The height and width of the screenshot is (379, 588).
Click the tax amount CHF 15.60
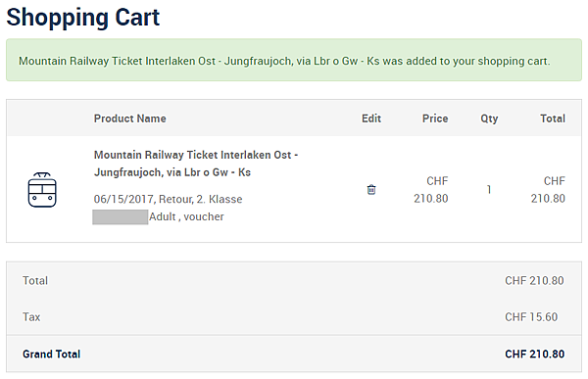pos(531,317)
